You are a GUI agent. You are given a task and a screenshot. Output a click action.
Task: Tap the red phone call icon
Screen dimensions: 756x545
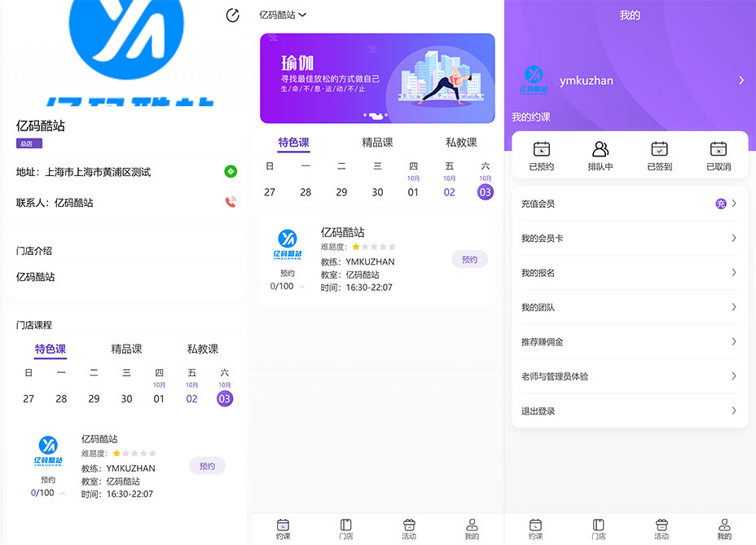pos(231,202)
